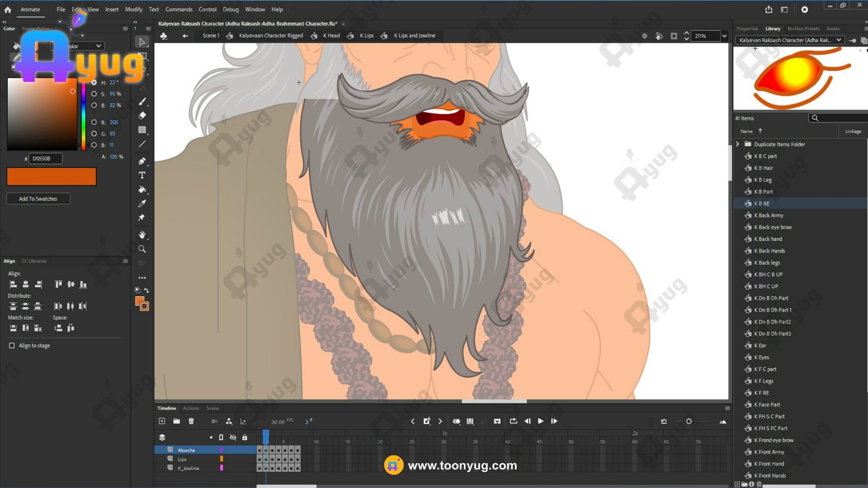Navigate to Scene 1 in breadcrumb
Image resolution: width=868 pixels, height=488 pixels.
click(210, 36)
